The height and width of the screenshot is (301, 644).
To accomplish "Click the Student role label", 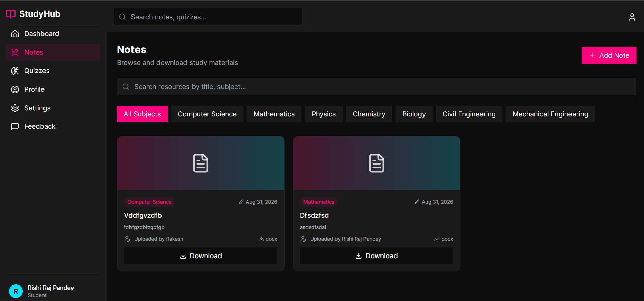I will (37, 295).
